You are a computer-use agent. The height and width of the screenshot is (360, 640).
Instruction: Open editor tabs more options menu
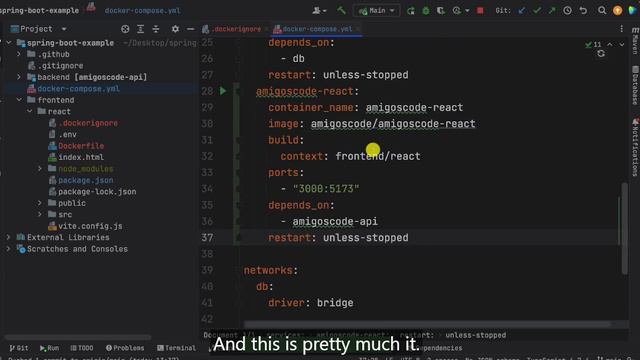coord(621,29)
